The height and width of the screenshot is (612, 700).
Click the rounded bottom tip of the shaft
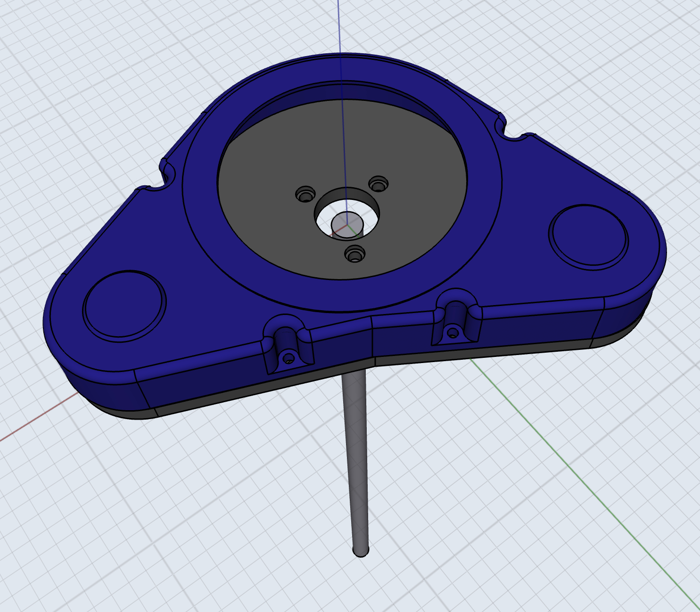tap(361, 551)
